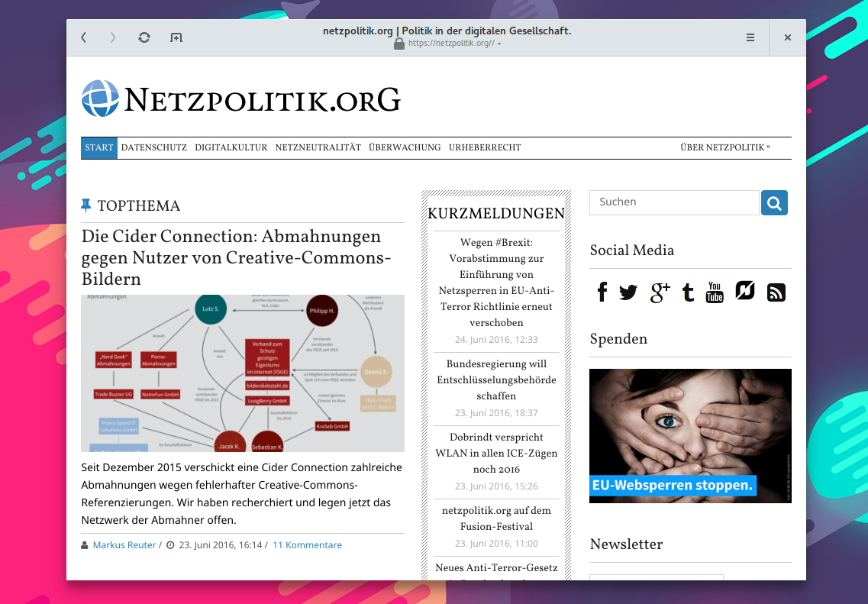868x604 pixels.
Task: Open the RSS feed icon
Action: click(776, 292)
